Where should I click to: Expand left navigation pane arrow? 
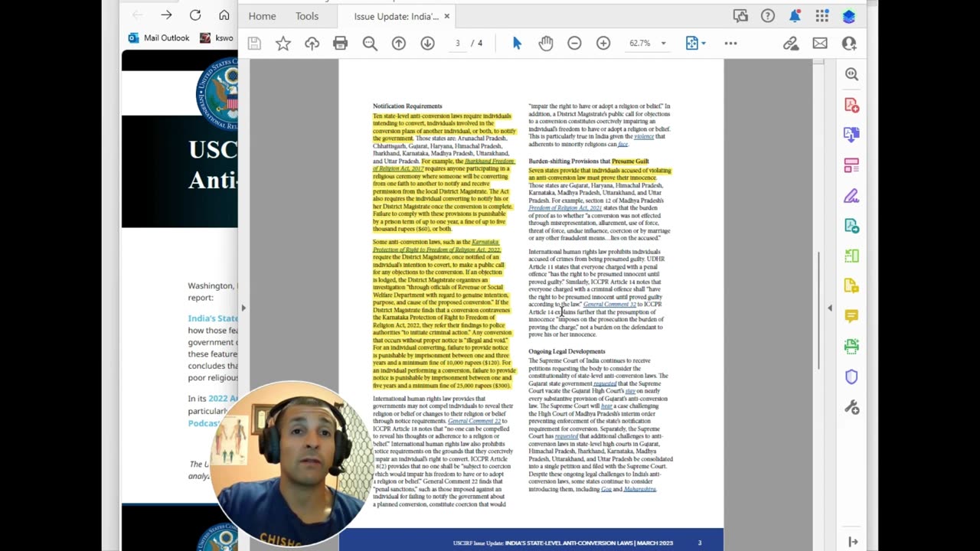pyautogui.click(x=243, y=308)
